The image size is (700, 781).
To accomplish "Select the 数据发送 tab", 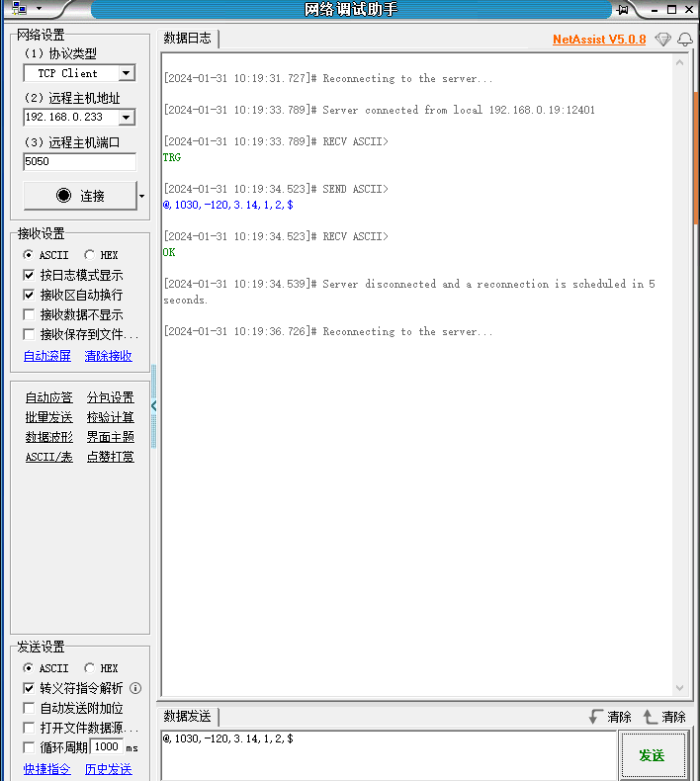I will 188,717.
